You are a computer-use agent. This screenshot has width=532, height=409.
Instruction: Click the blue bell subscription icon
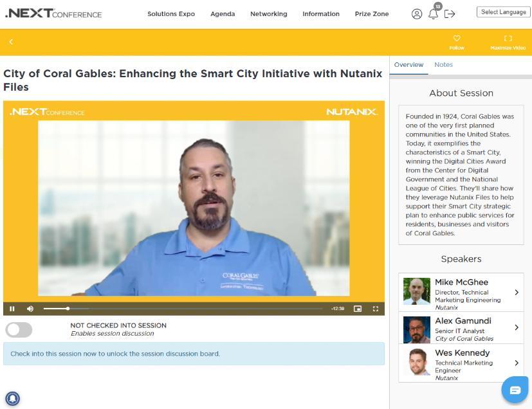tap(13, 399)
